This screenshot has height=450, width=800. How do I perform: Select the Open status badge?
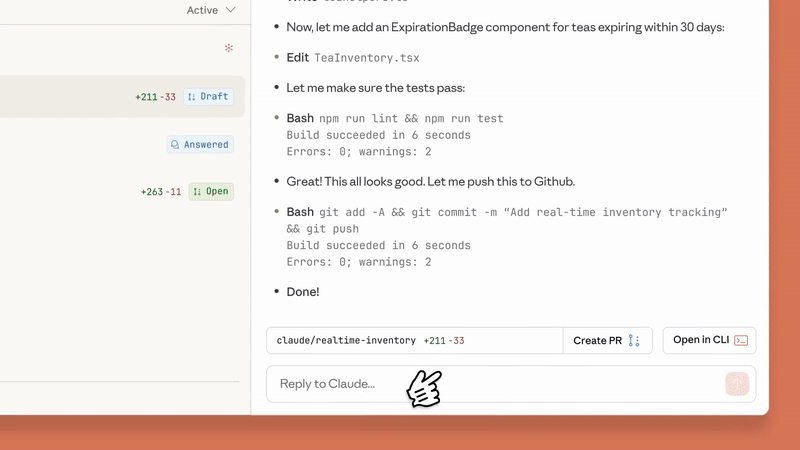[211, 191]
